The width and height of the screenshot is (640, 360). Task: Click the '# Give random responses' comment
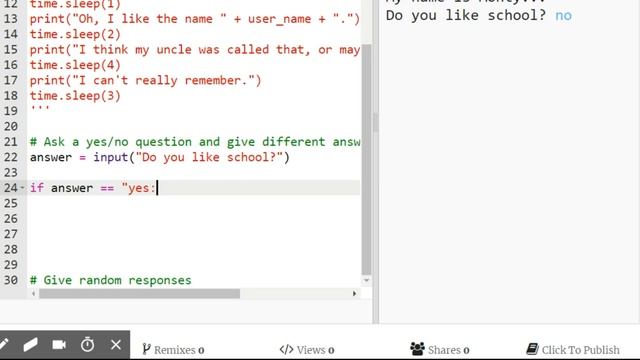click(x=111, y=280)
